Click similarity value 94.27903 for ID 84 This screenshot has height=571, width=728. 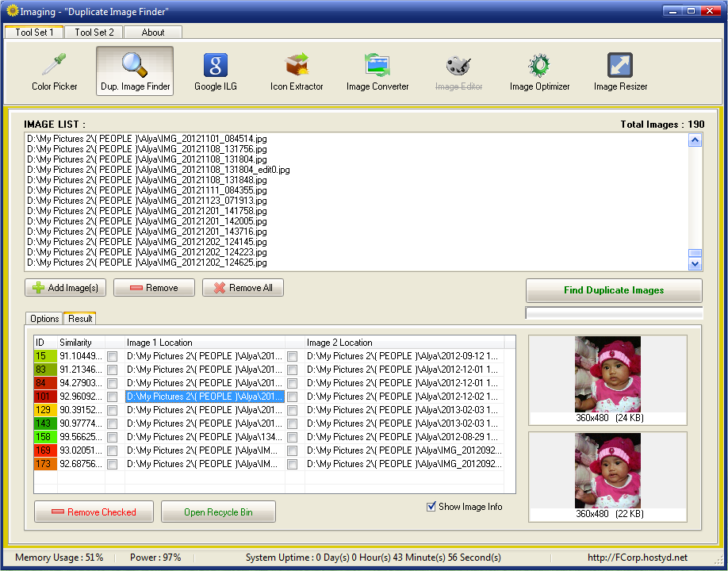(x=81, y=383)
